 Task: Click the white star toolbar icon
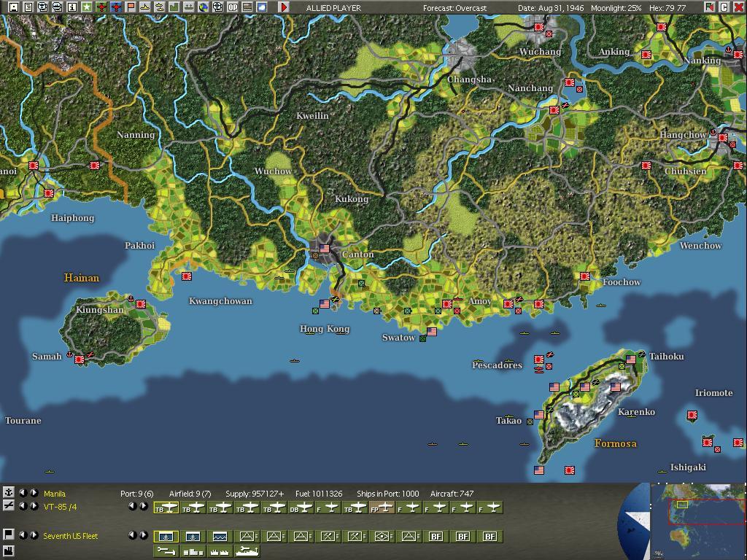(87, 7)
